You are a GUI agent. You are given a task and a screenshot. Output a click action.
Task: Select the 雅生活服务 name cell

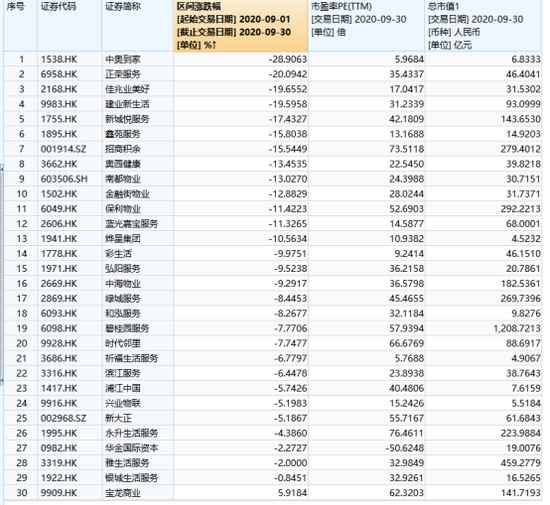point(127,463)
